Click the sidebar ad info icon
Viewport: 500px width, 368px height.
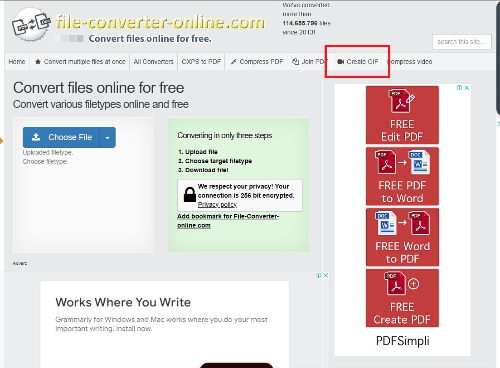coord(459,88)
